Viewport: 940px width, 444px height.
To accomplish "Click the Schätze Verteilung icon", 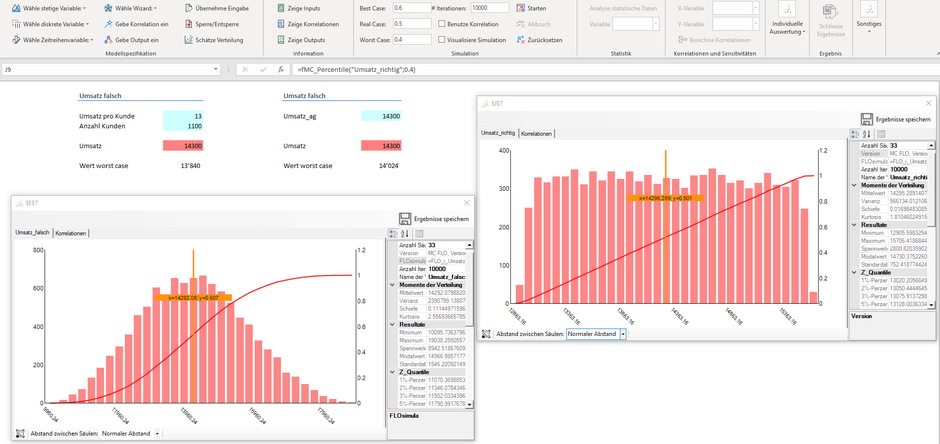I will pos(189,40).
